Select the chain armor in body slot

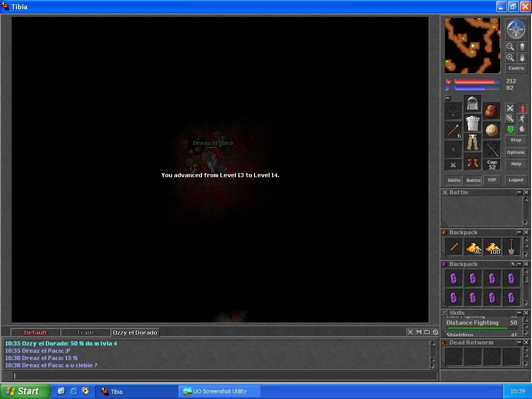point(473,123)
